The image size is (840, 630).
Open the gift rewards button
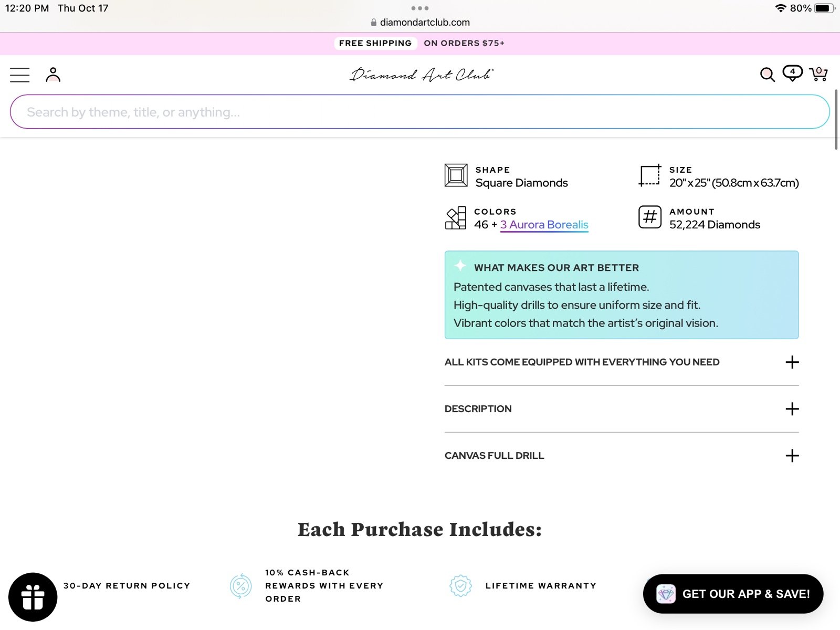tap(33, 597)
